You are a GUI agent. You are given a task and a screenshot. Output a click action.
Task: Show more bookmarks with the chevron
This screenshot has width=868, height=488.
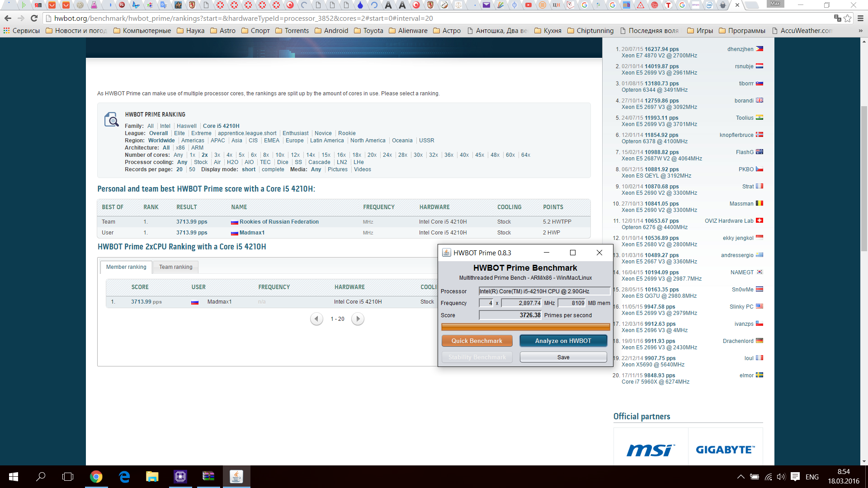pyautogui.click(x=860, y=31)
